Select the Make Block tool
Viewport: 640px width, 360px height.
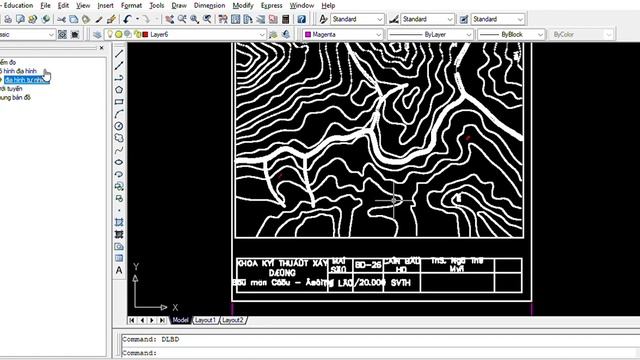[x=119, y=198]
